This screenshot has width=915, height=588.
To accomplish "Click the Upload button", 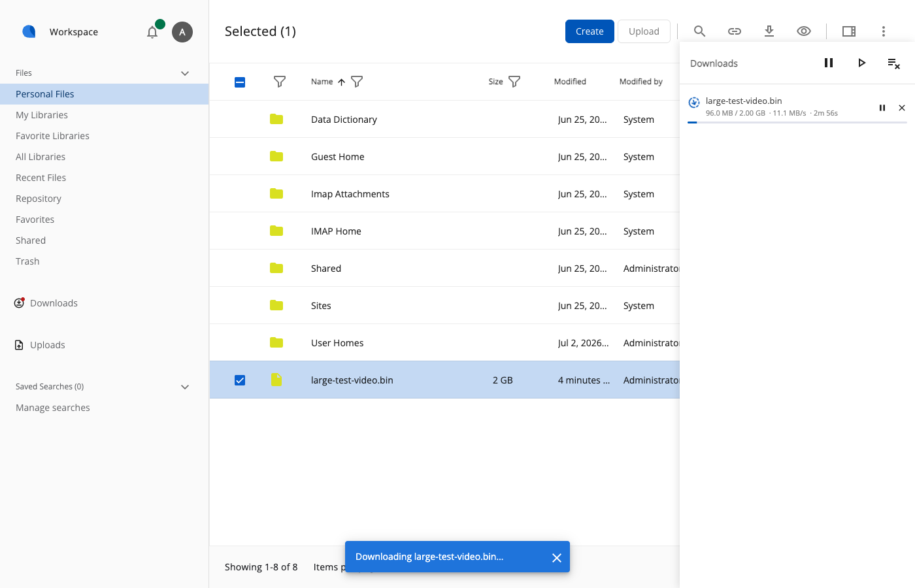I will 644,31.
